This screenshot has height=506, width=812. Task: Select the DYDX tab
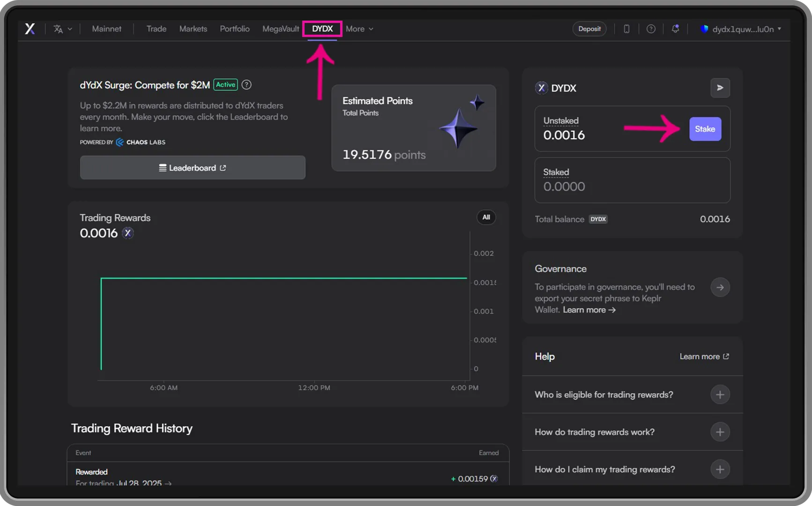click(x=322, y=29)
